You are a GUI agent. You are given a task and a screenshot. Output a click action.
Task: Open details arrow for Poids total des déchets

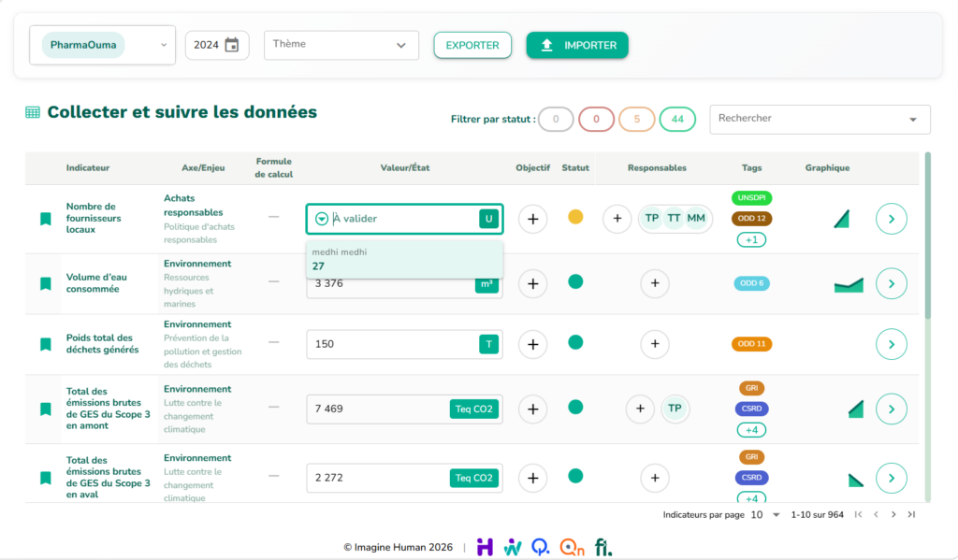(892, 344)
